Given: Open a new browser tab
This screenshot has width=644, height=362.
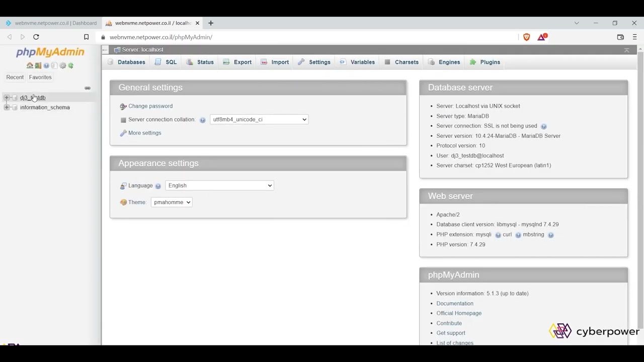Looking at the screenshot, I should point(211,23).
